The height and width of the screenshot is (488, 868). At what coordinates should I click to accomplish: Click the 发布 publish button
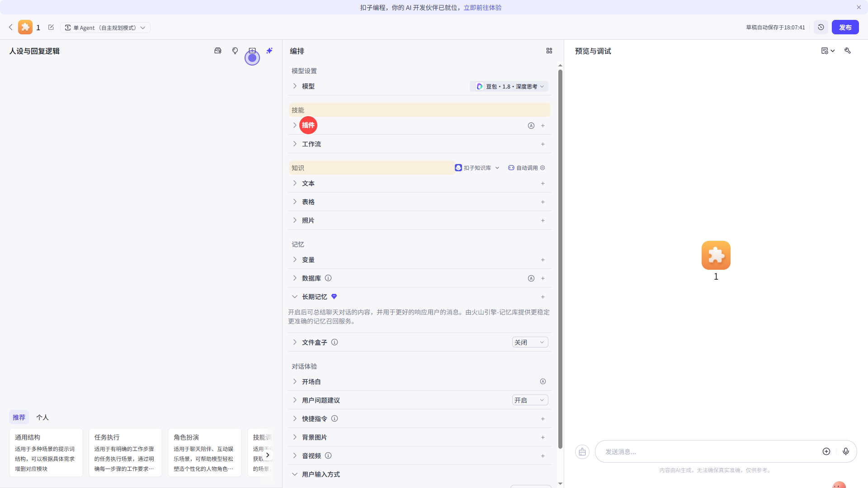click(x=844, y=27)
